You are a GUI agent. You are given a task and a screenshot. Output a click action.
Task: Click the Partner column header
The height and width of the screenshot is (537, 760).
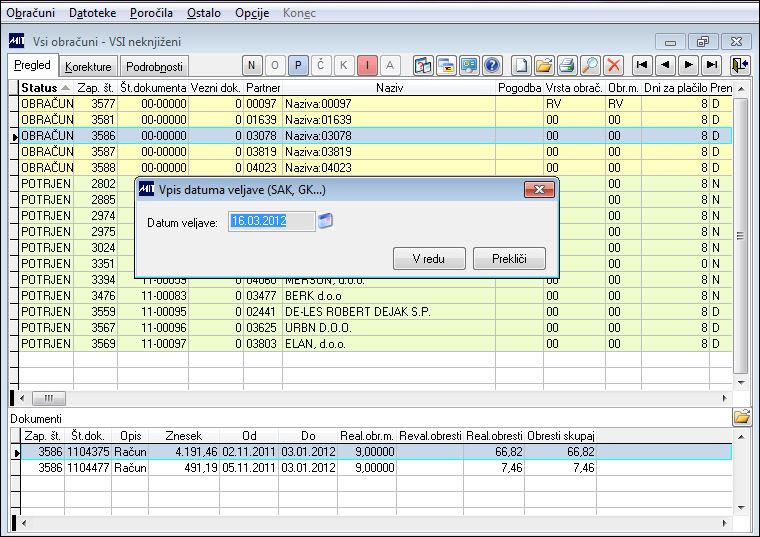[x=263, y=88]
